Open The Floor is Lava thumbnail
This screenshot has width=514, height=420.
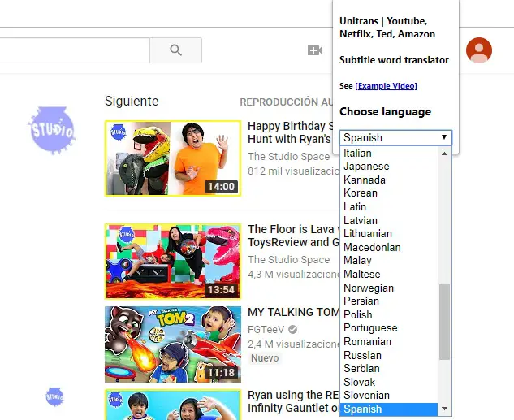(x=173, y=262)
